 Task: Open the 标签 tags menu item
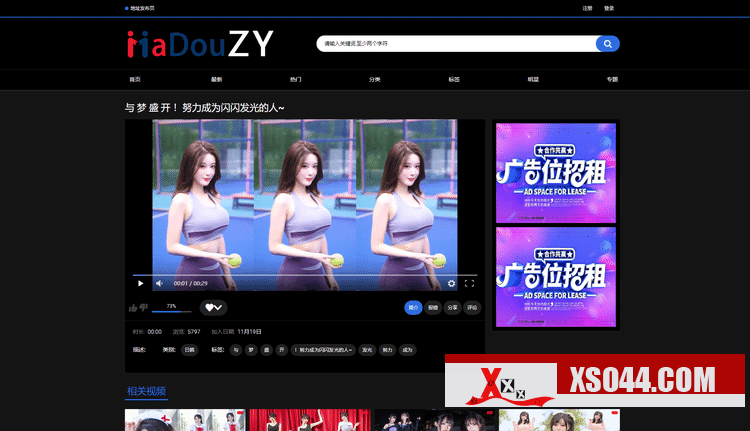(x=454, y=79)
